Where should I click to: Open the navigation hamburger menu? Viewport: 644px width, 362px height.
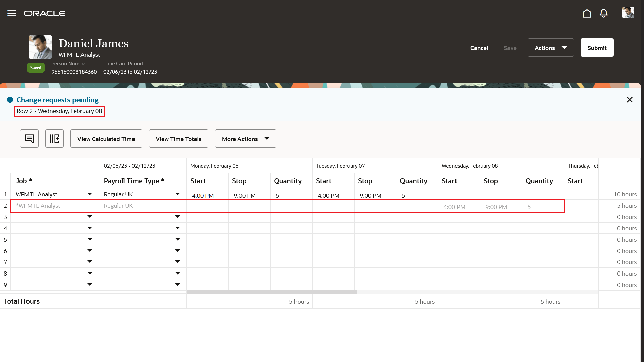(11, 13)
